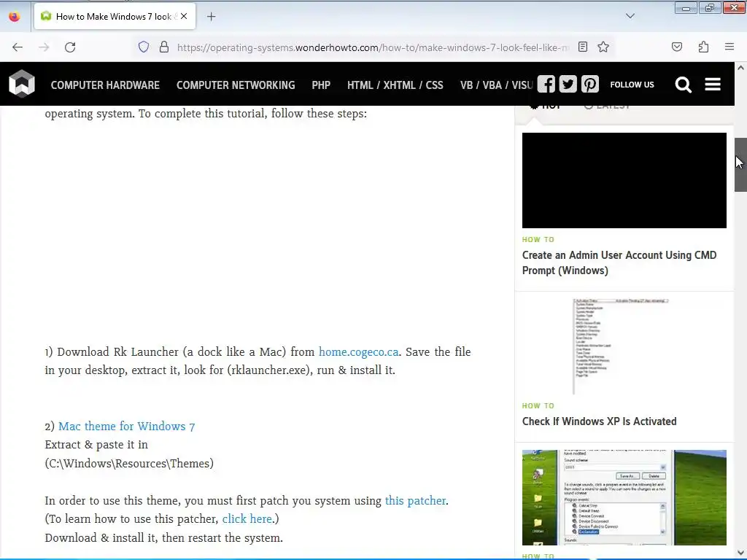Click the FOLLOW US label
This screenshot has height=560, width=747.
(x=632, y=85)
